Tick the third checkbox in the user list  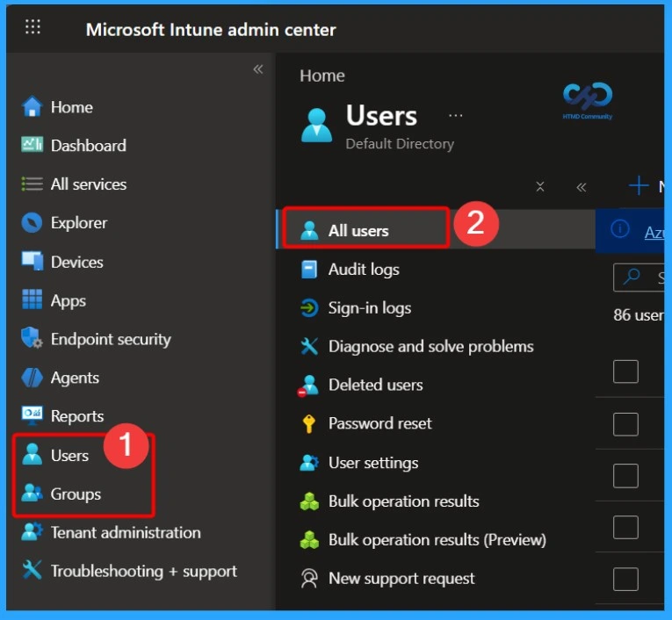point(625,476)
